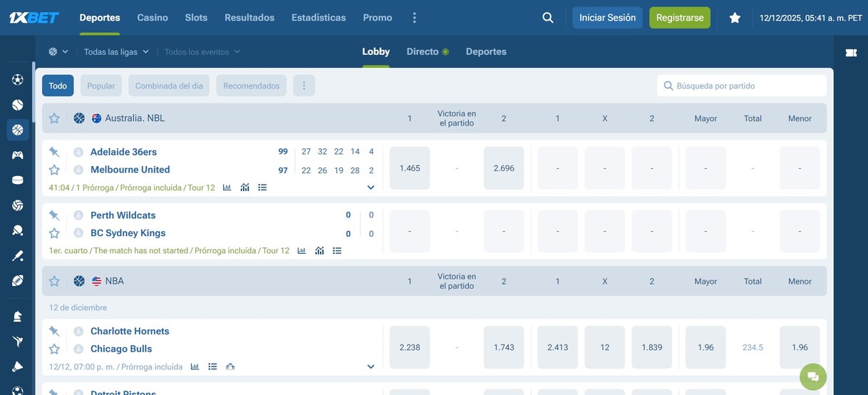Go to 1XBET home logo
Image resolution: width=868 pixels, height=395 pixels.
point(33,18)
